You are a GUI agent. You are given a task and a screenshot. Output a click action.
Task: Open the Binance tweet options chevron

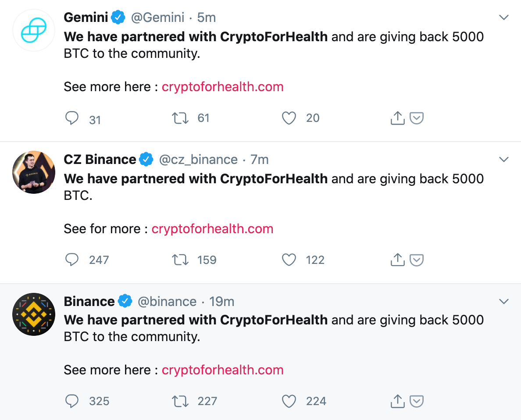[504, 302]
